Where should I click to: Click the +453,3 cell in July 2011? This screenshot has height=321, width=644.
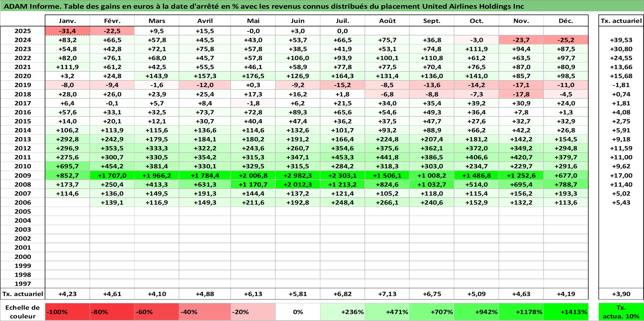[342, 157]
